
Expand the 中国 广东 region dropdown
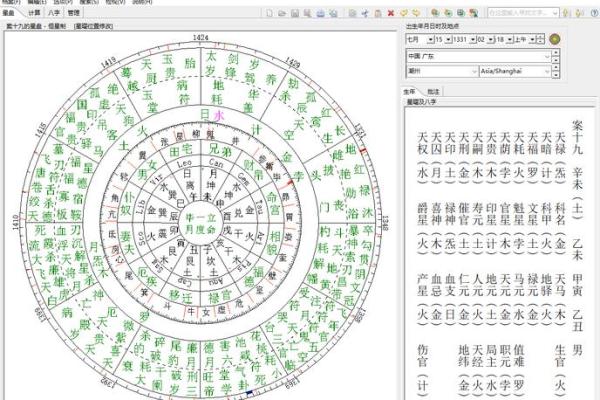547,56
